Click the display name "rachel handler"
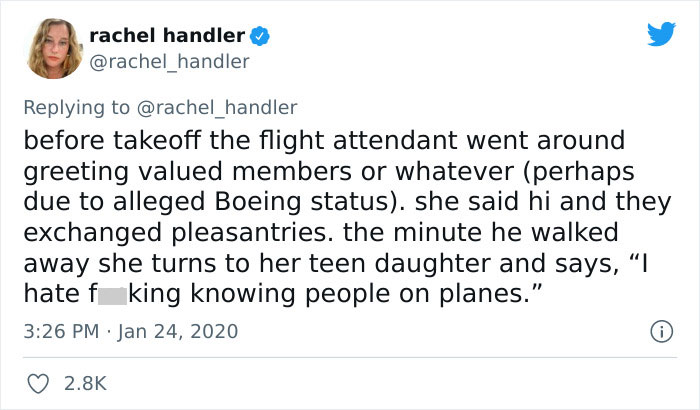 coord(166,36)
